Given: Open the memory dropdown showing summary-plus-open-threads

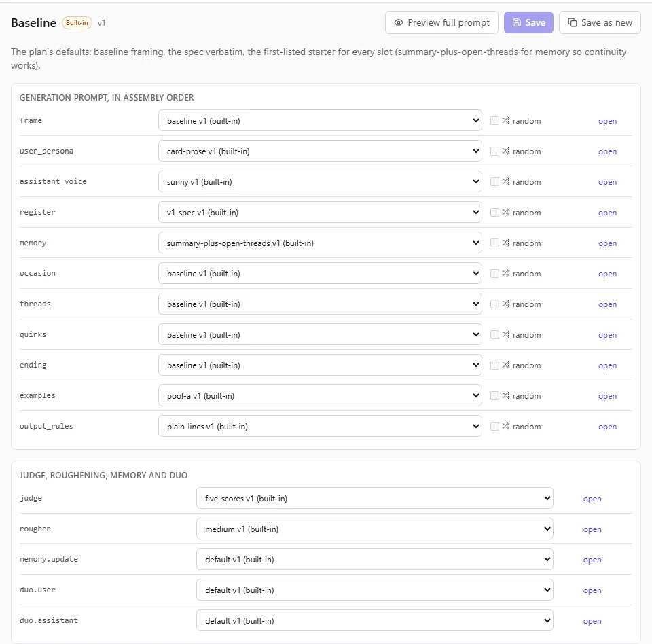Looking at the screenshot, I should tap(320, 243).
